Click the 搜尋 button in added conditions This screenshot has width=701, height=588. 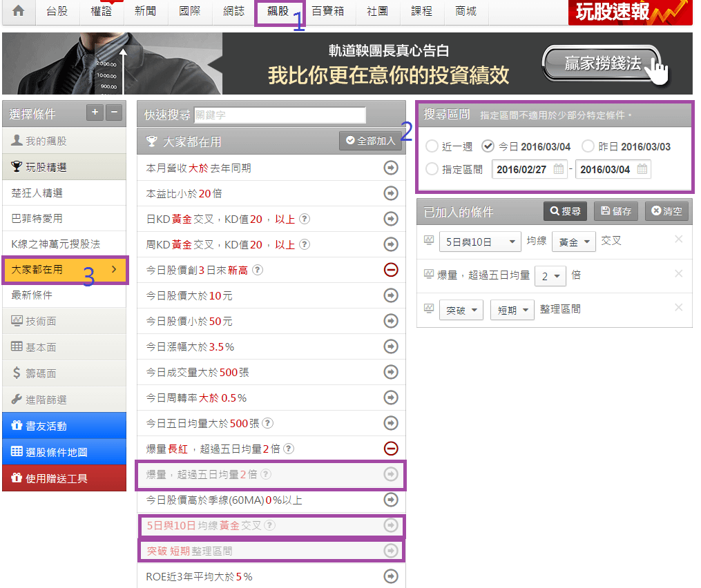tap(566, 211)
